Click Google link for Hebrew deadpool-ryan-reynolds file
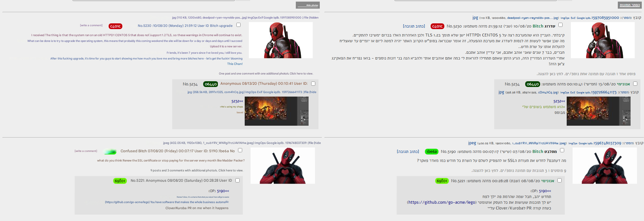 pyautogui.click(x=580, y=18)
